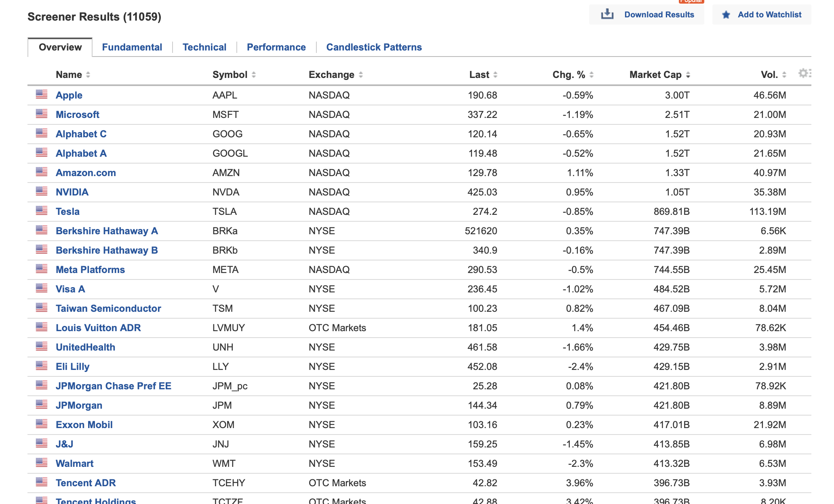Switch to the Performance tab
This screenshot has height=504, width=834.
(276, 47)
